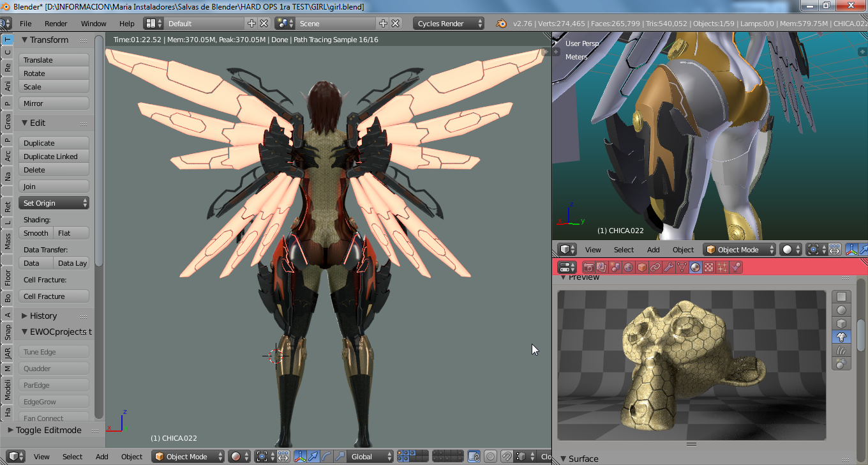868x465 pixels.
Task: Toggle 3D manipulator in main viewport header
Action: [301, 457]
